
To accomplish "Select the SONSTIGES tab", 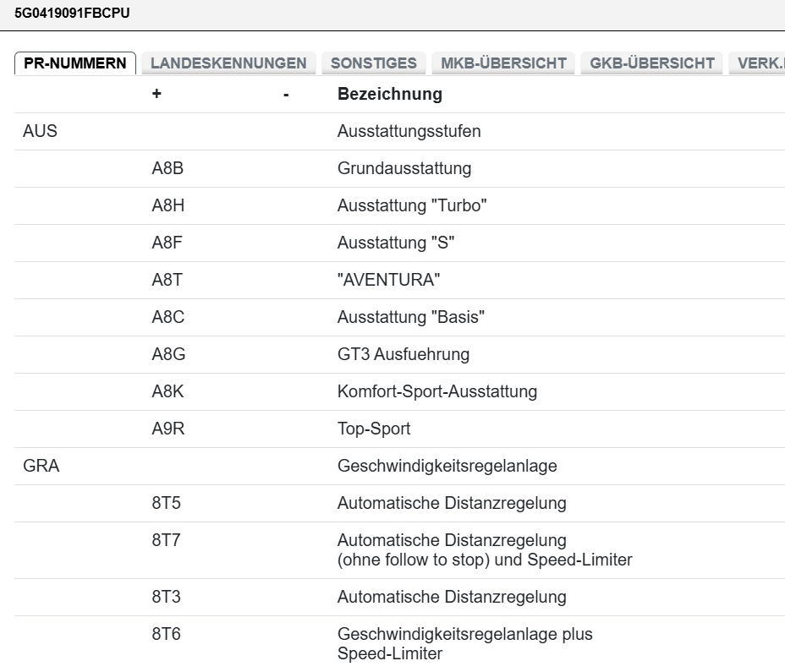I will 373,63.
